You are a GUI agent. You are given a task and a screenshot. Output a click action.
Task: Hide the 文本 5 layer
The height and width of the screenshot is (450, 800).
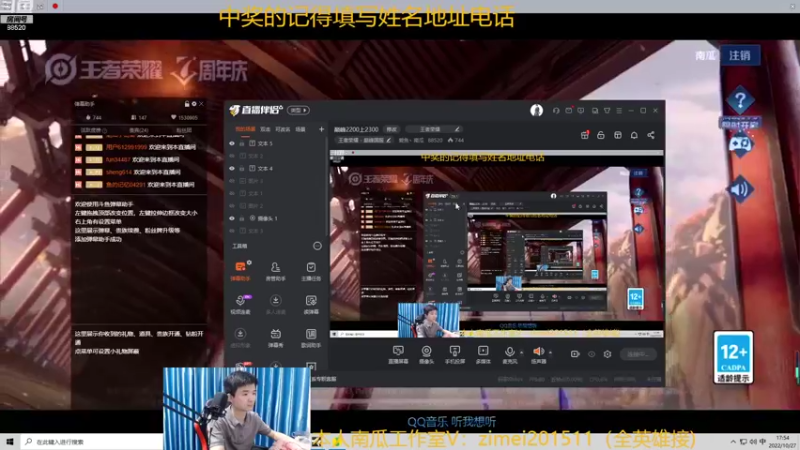(232, 143)
